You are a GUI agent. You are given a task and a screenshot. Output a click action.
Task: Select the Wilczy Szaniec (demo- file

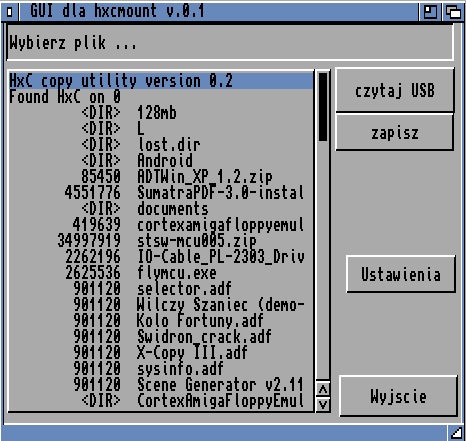[161, 305]
